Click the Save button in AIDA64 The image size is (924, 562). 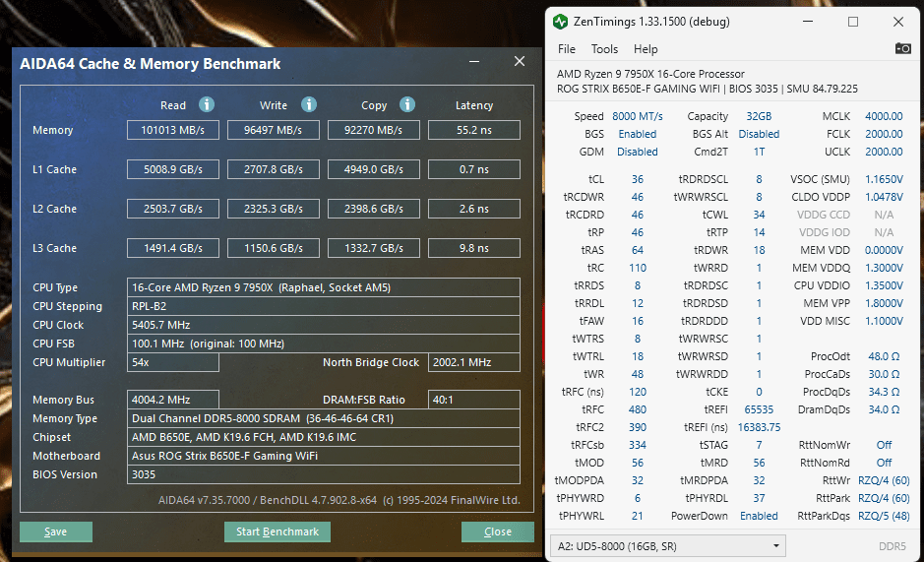point(56,531)
